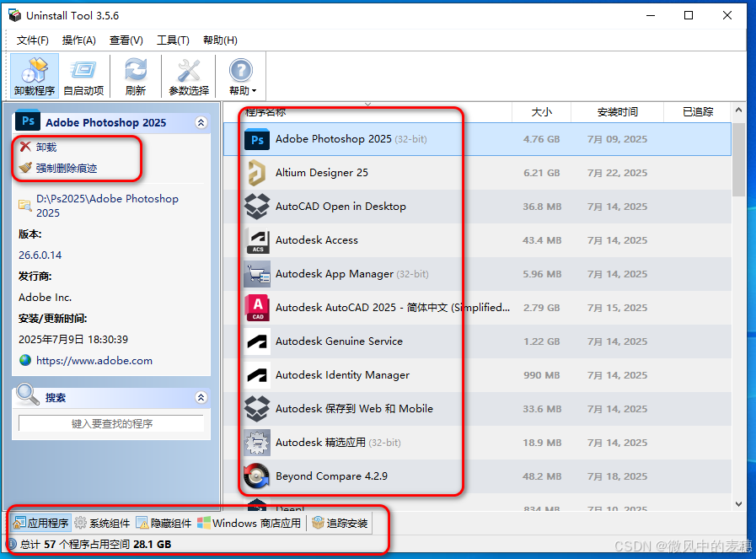
Task: Click the globe icon beside adobe.com
Action: [x=25, y=360]
